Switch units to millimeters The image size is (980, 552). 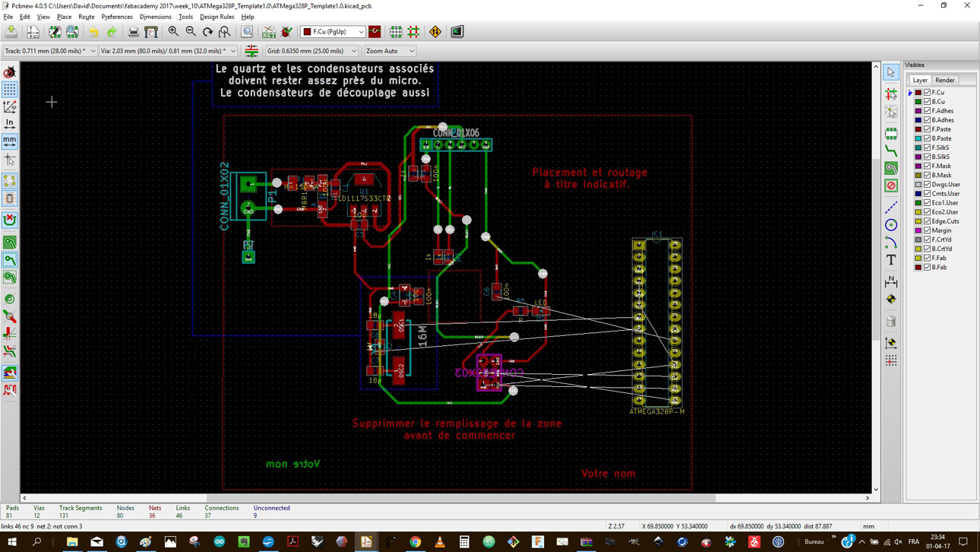[10, 141]
